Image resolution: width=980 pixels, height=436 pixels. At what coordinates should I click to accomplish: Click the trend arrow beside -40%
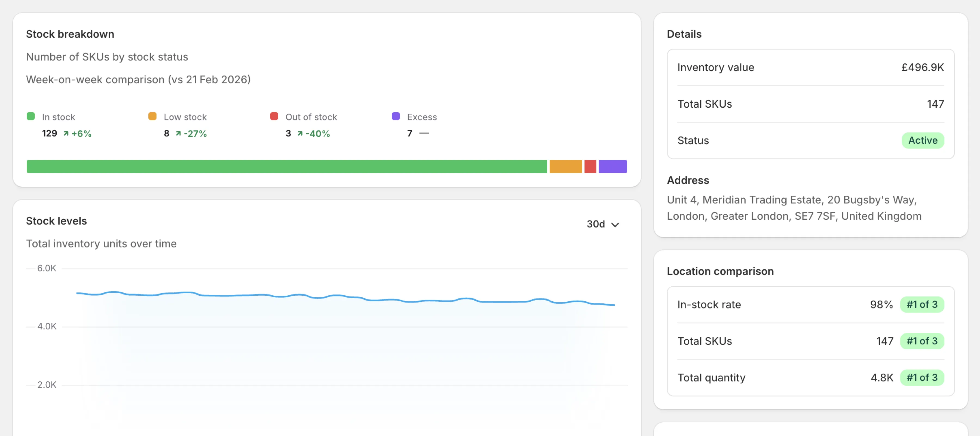coord(300,133)
